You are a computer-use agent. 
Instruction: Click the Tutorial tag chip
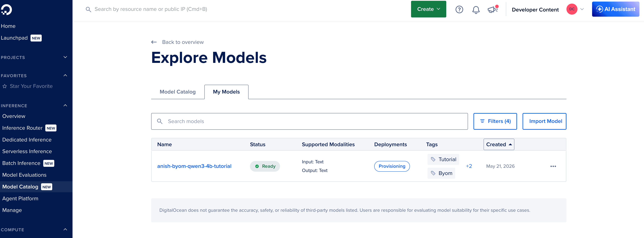pos(443,159)
